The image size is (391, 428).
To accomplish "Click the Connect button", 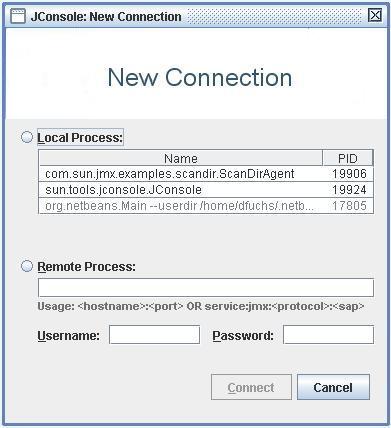I will tap(251, 387).
